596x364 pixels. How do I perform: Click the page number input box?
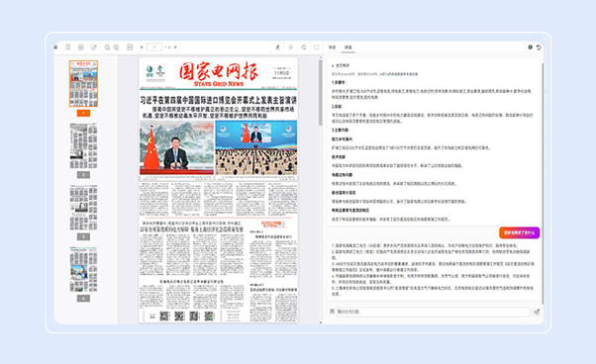click(x=154, y=47)
